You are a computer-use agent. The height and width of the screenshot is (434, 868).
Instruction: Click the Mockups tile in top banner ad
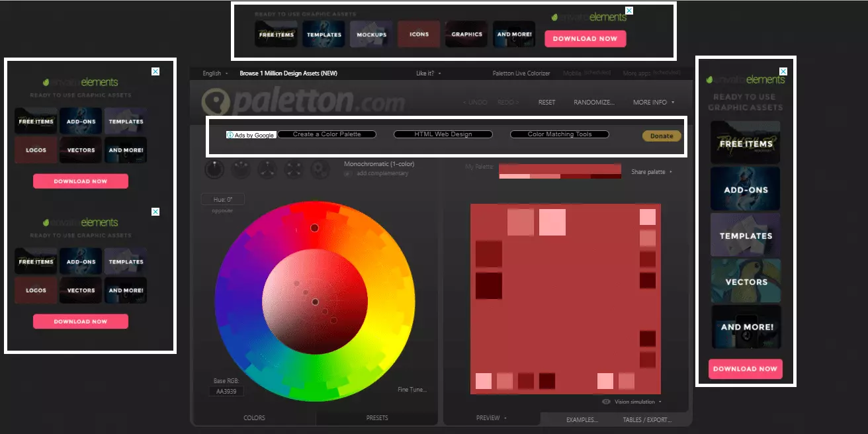[371, 34]
